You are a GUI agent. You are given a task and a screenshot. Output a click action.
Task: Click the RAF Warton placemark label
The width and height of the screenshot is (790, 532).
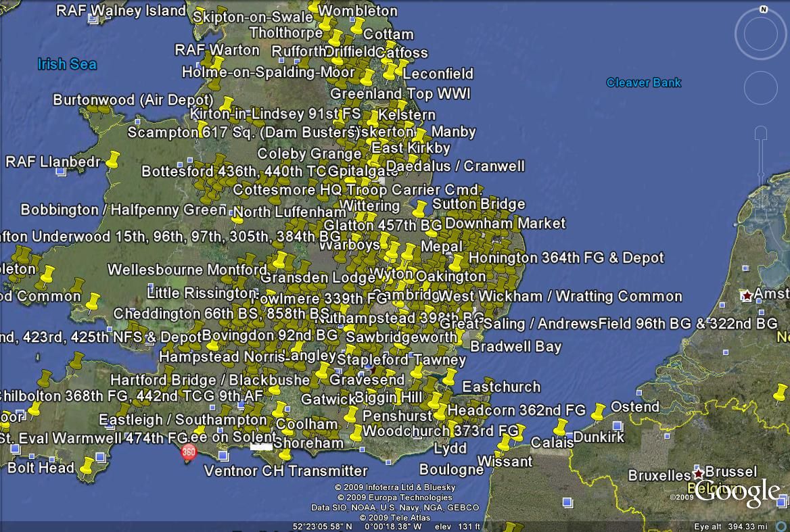tap(217, 50)
